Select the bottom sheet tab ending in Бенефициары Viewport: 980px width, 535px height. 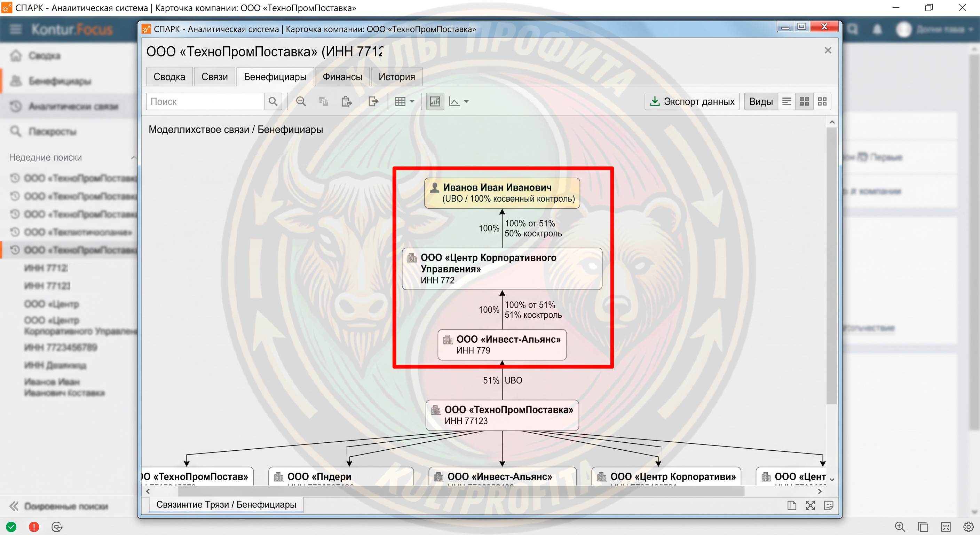226,505
